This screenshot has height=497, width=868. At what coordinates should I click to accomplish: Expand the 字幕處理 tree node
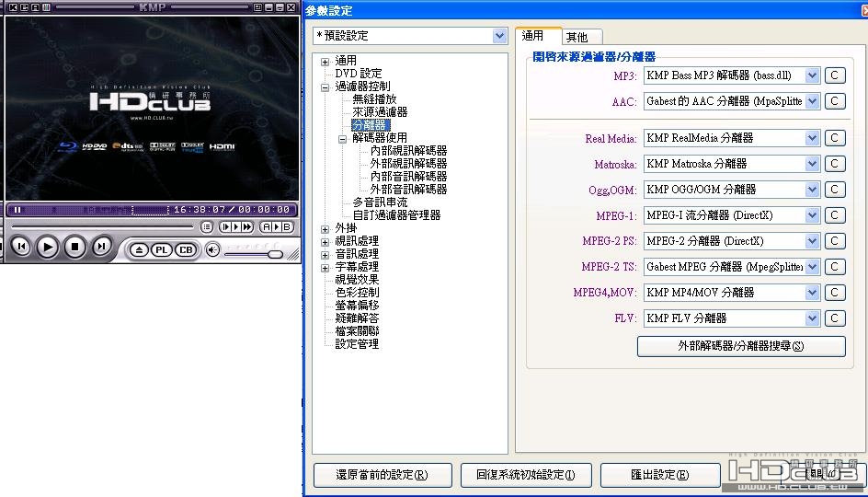325,268
